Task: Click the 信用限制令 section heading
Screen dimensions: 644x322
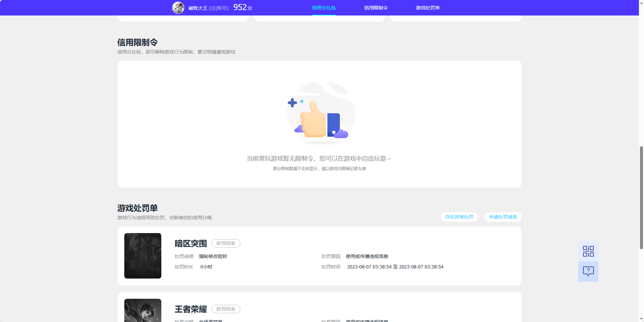Action: tap(137, 42)
